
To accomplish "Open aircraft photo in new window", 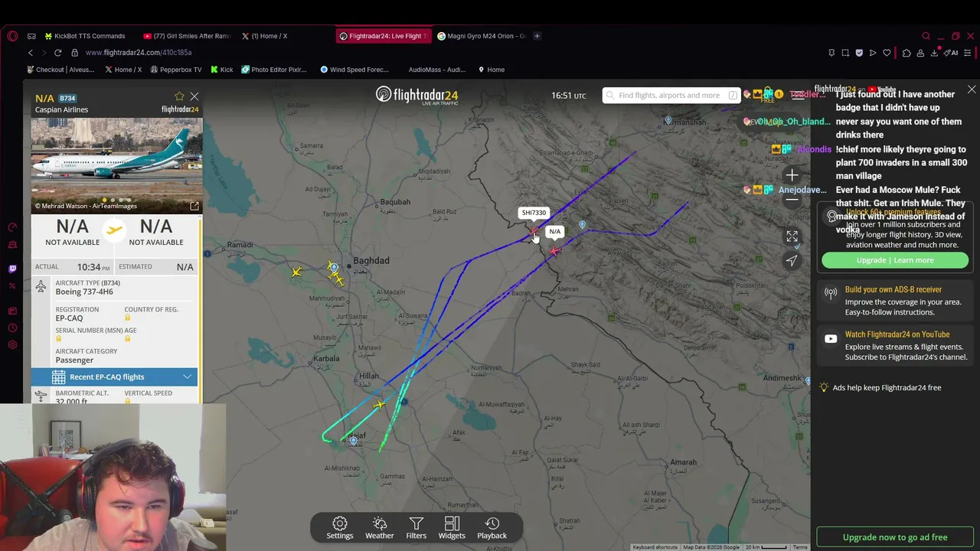I will click(194, 206).
